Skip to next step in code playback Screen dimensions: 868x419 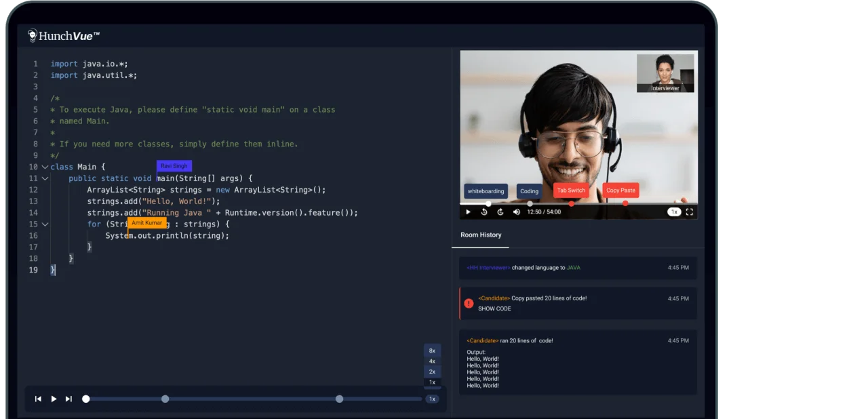(x=68, y=399)
